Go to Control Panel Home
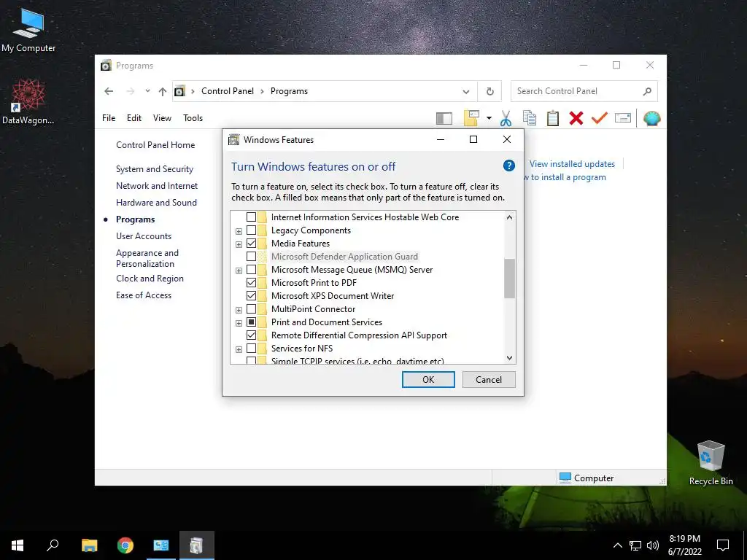 (155, 145)
